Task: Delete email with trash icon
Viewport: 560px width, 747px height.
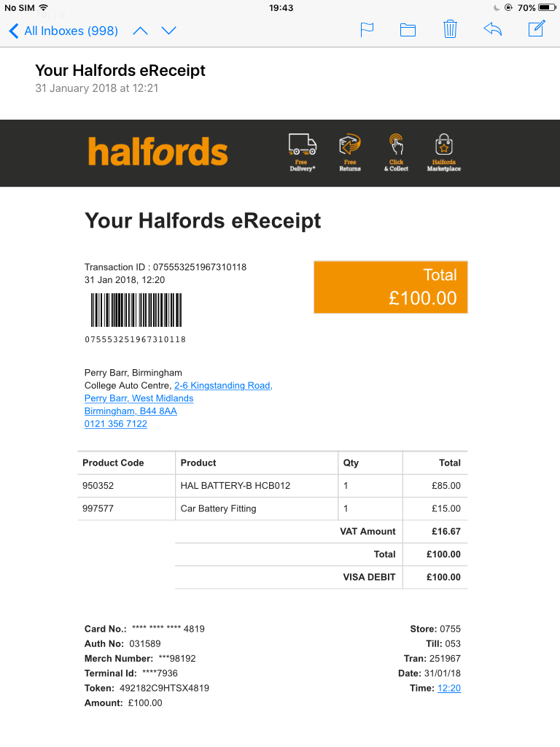Action: [450, 30]
